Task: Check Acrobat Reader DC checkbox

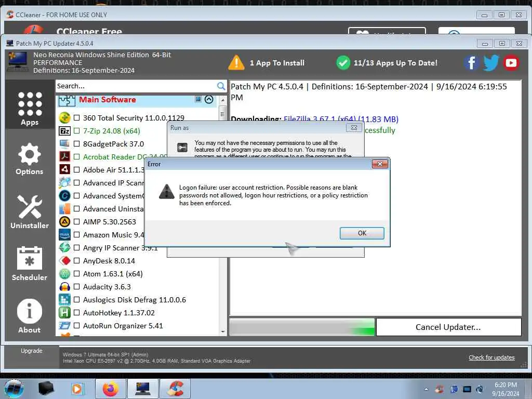Action: (x=77, y=157)
